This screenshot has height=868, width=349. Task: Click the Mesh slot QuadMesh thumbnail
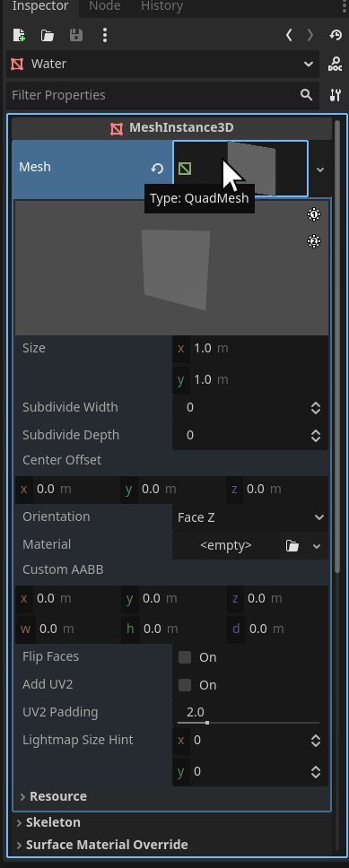tap(252, 169)
